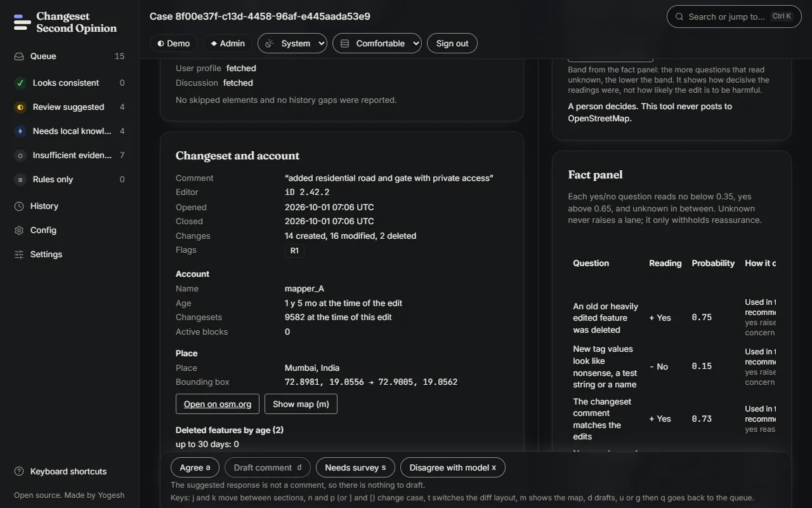Click the R1 flag badge
The image size is (812, 508).
click(x=294, y=251)
